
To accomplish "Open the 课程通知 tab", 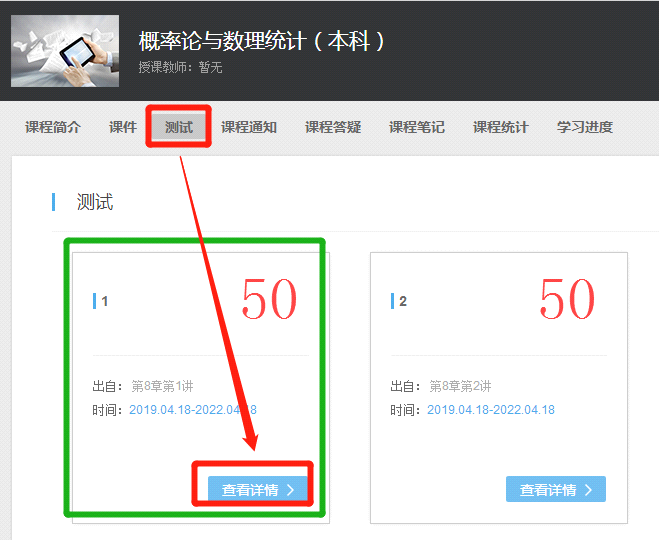I will click(249, 127).
